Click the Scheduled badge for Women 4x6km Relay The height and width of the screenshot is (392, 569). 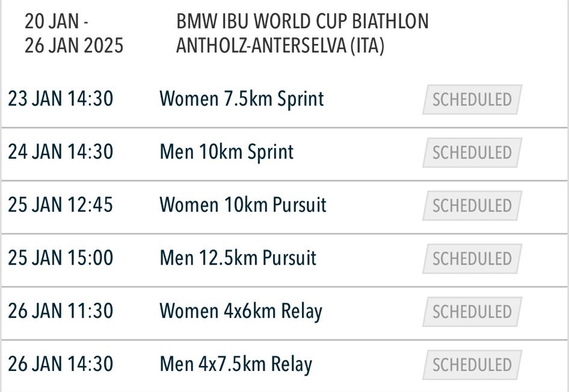pyautogui.click(x=472, y=311)
